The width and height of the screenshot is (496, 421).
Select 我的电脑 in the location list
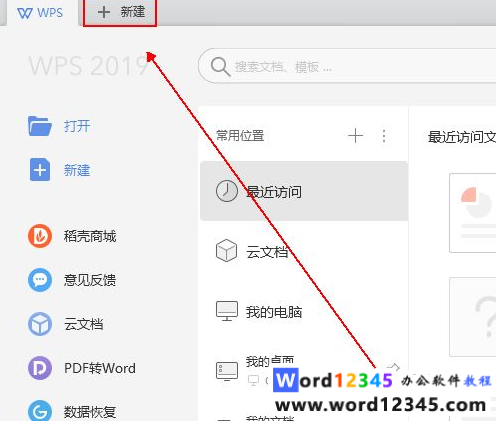pos(304,311)
